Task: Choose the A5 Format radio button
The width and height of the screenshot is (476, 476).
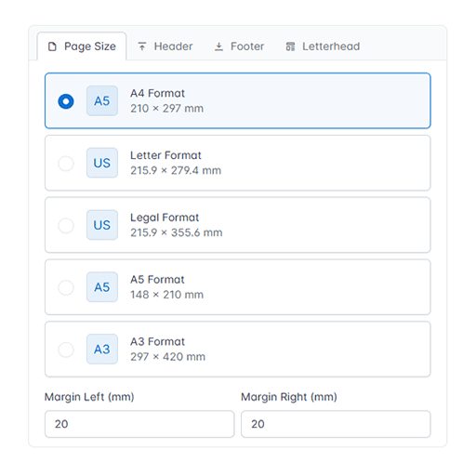Action: tap(66, 287)
